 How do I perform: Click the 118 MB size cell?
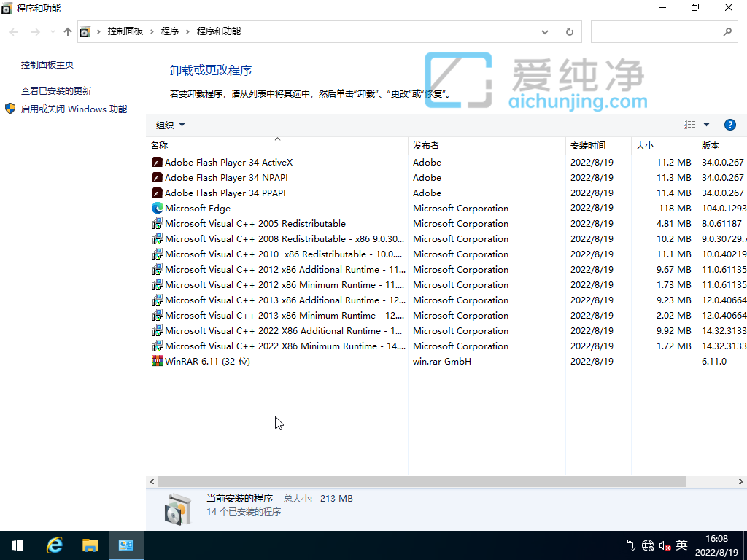click(x=675, y=208)
